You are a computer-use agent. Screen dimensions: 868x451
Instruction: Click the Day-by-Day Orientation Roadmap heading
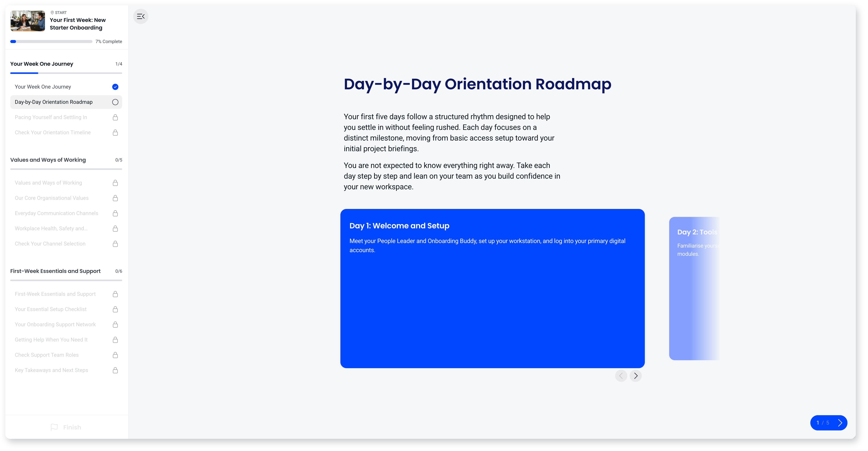[x=477, y=84]
